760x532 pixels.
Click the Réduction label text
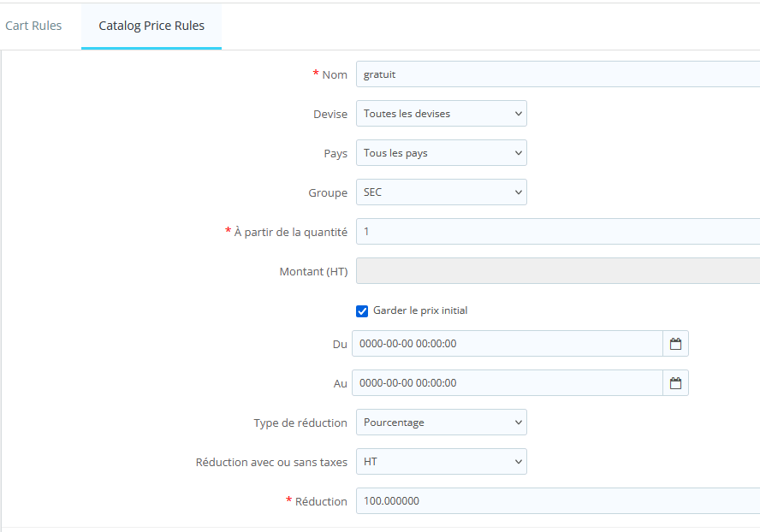coord(321,502)
